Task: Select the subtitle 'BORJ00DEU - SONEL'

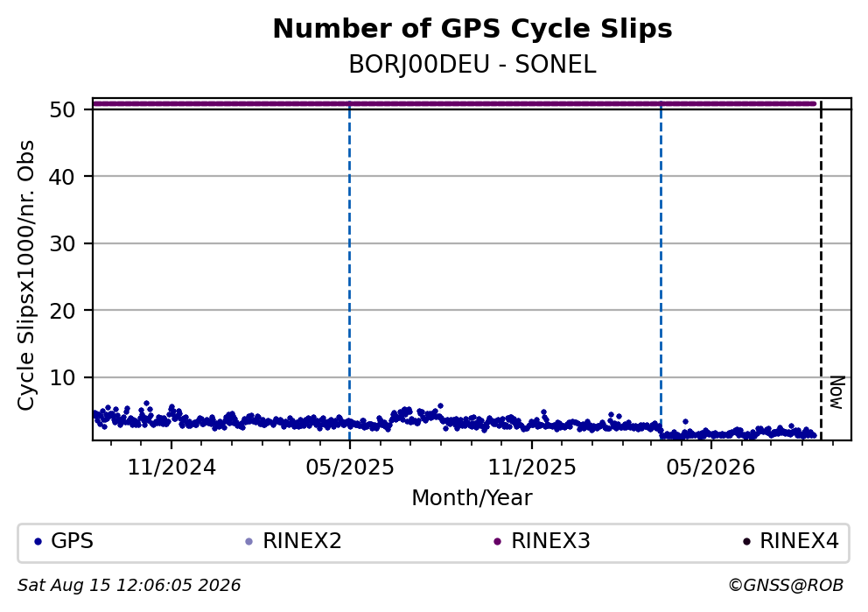Action: point(472,65)
